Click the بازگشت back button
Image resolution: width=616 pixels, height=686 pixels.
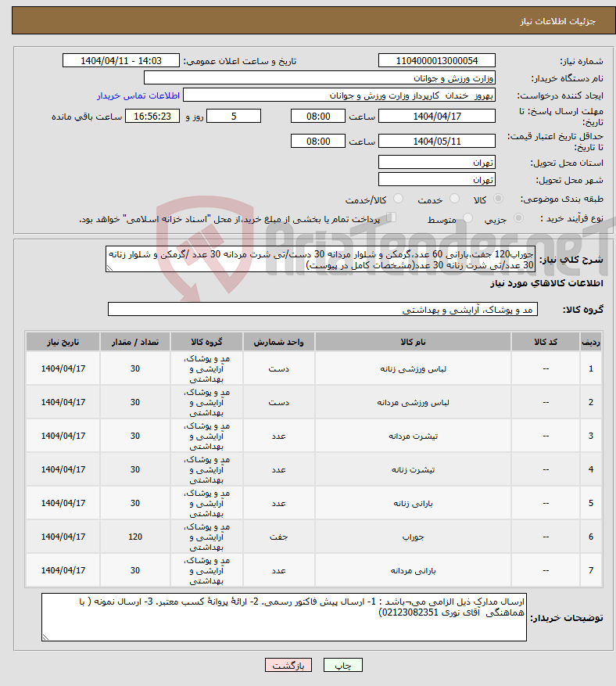tap(288, 665)
